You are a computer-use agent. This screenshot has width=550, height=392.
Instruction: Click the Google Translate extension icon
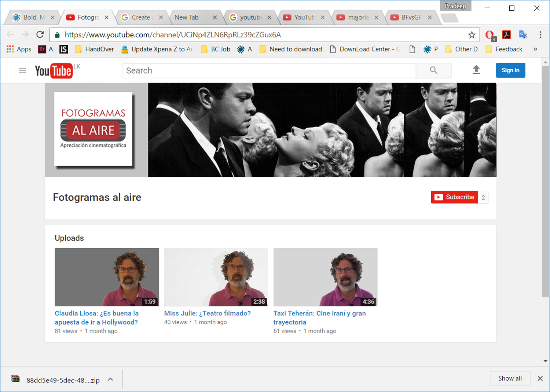point(523,35)
